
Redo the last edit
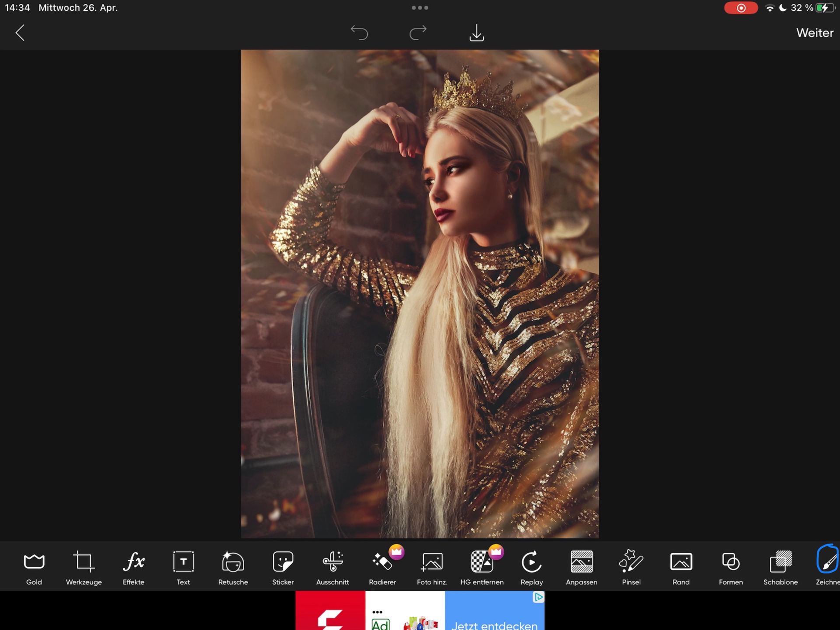pyautogui.click(x=418, y=33)
